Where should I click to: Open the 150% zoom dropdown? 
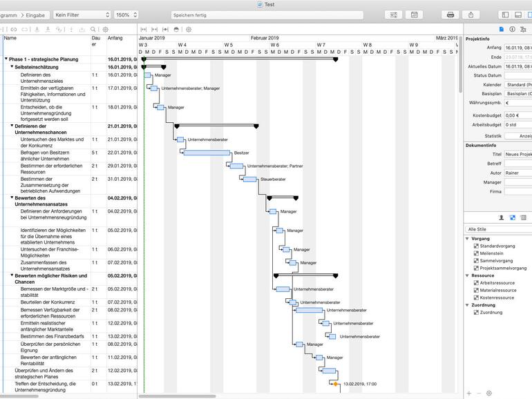point(126,15)
